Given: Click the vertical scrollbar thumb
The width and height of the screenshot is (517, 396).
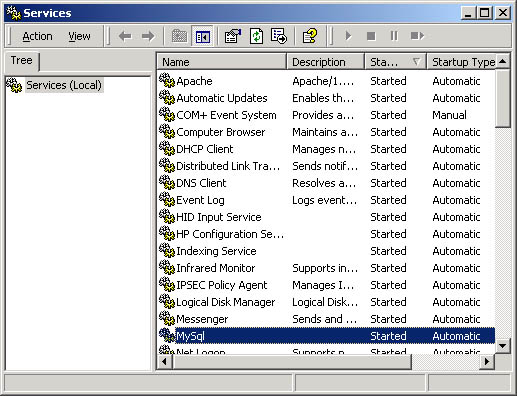Looking at the screenshot, I should point(503,98).
